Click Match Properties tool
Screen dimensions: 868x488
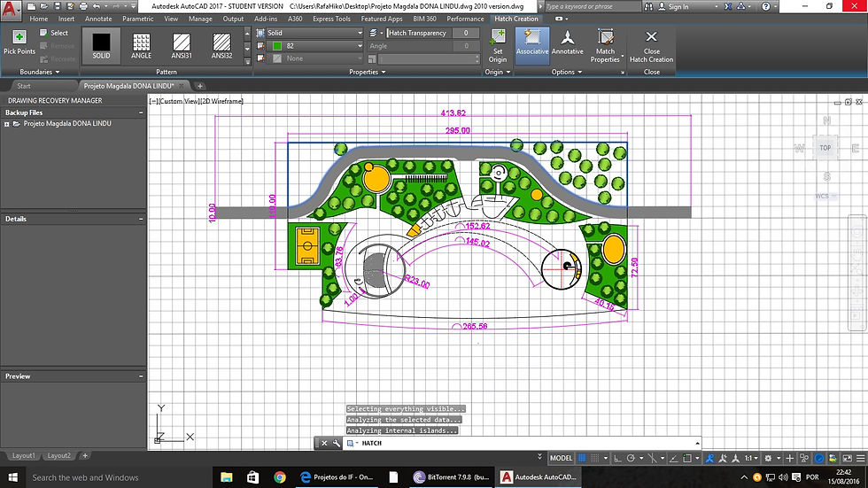[605, 46]
